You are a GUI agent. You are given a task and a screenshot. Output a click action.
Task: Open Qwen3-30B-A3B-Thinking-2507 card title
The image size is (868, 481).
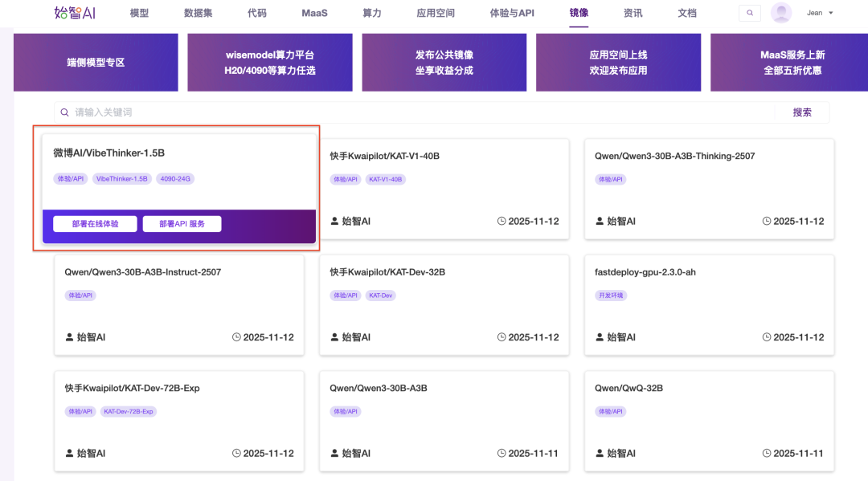(x=675, y=156)
